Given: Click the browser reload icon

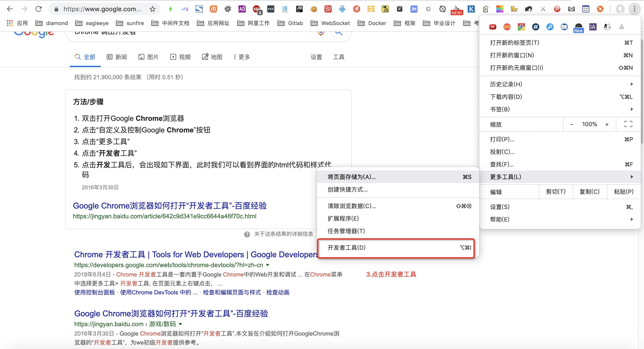Looking at the screenshot, I should click(x=38, y=9).
